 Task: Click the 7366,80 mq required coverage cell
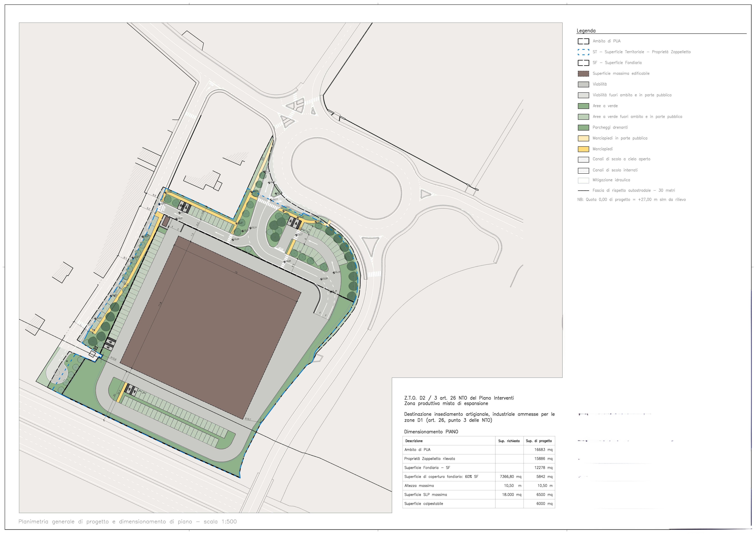pos(510,477)
